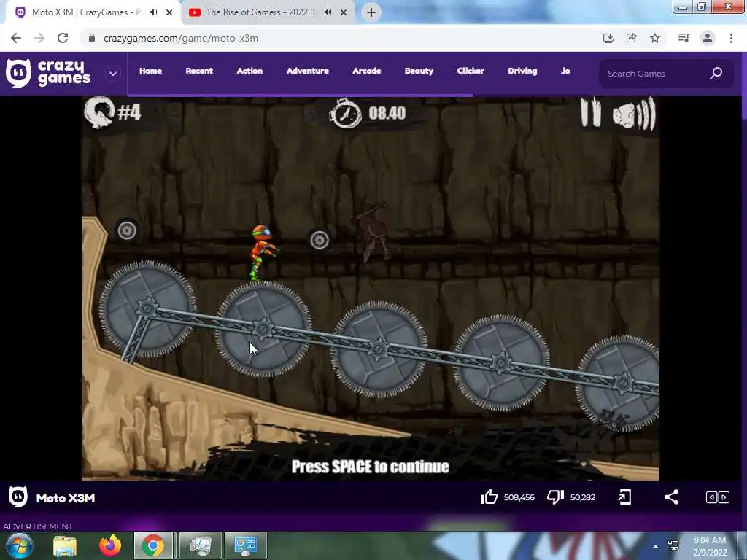Screen dimensions: 747x560
Task: Pause the Moto X3M game
Action: pyautogui.click(x=591, y=113)
